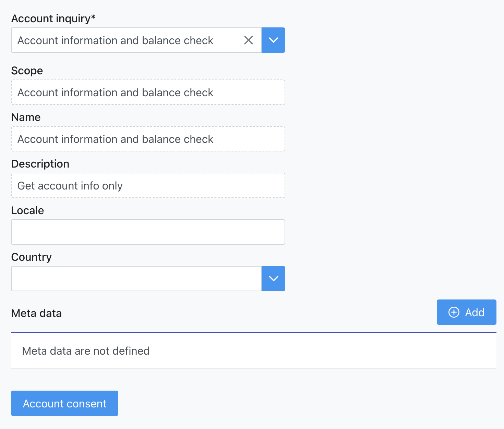Expand the Country selection dropdown
The width and height of the screenshot is (504, 429).
273,279
